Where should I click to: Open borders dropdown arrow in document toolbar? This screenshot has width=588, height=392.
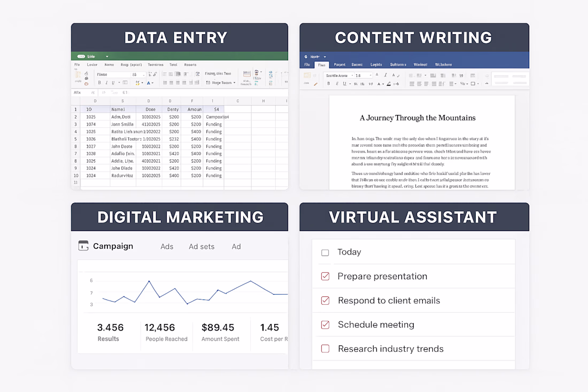(478, 83)
